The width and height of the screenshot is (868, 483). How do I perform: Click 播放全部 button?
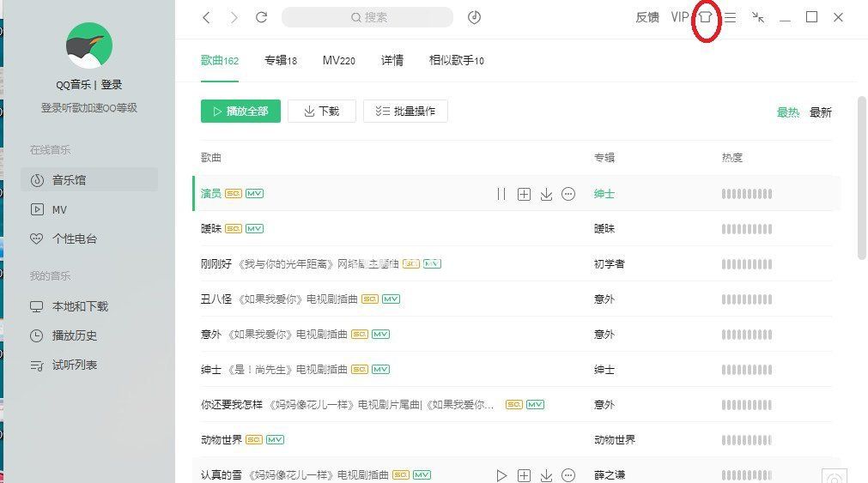click(240, 112)
